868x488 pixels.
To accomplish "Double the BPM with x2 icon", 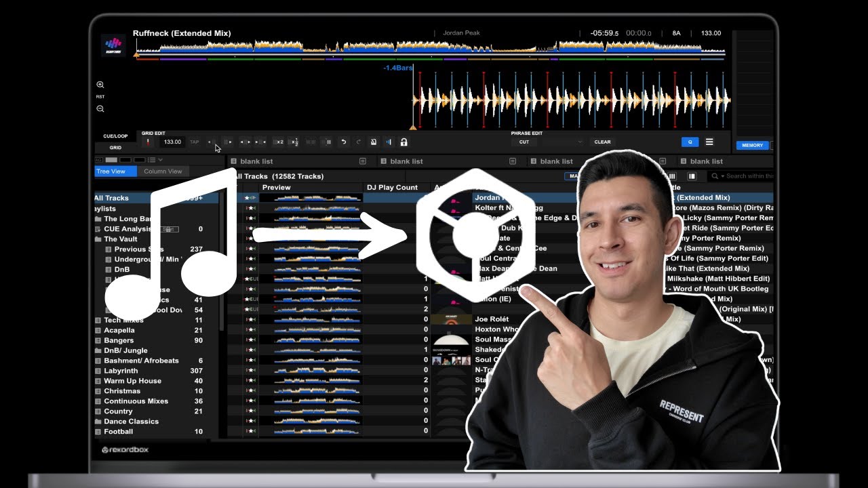I will tap(278, 142).
